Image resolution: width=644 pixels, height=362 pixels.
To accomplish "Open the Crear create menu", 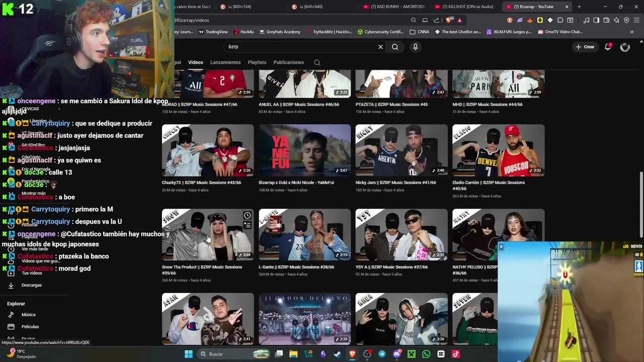I will point(585,47).
